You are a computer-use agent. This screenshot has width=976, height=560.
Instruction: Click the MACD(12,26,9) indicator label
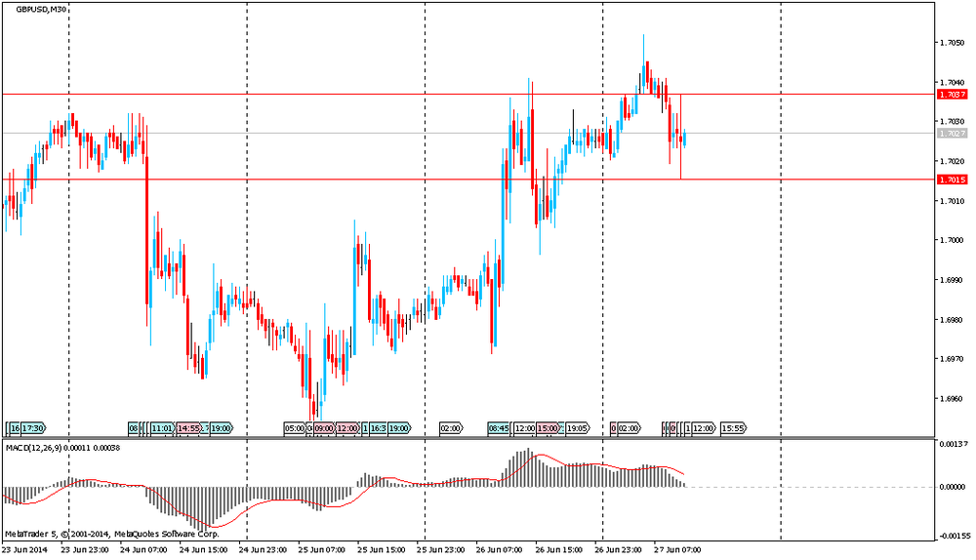pos(33,448)
